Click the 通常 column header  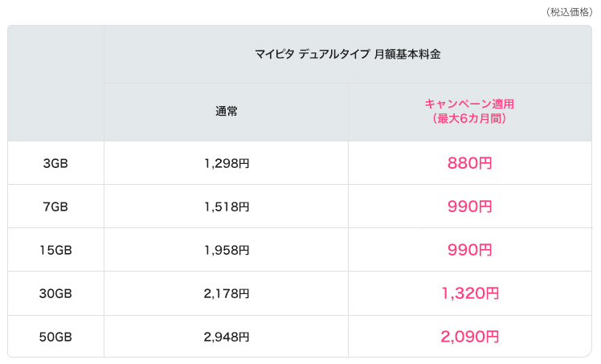click(227, 112)
